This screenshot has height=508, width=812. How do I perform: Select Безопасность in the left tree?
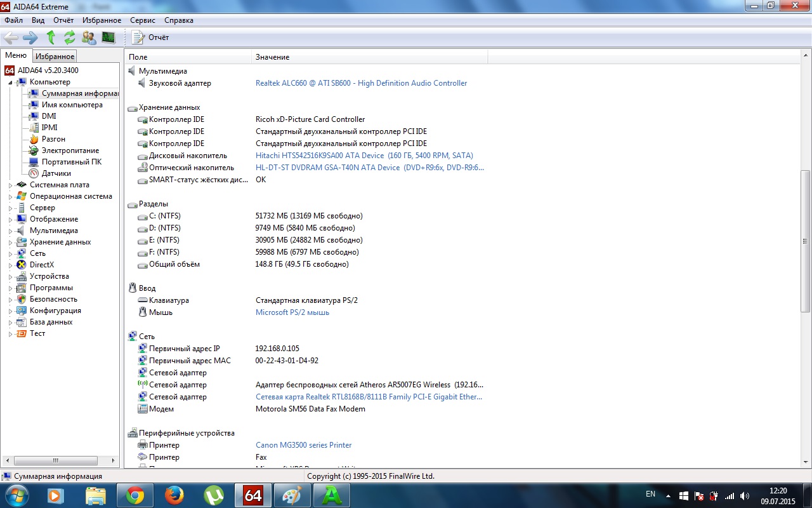point(53,299)
